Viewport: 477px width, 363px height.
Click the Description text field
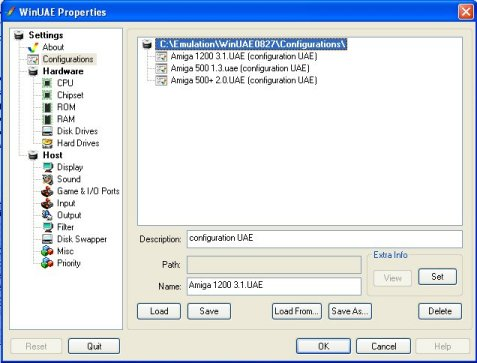click(325, 239)
